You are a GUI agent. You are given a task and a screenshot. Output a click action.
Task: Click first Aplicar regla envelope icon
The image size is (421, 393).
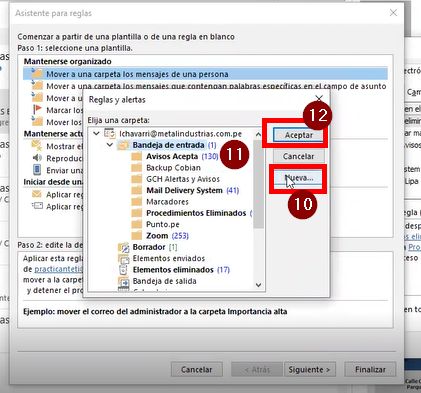point(37,194)
